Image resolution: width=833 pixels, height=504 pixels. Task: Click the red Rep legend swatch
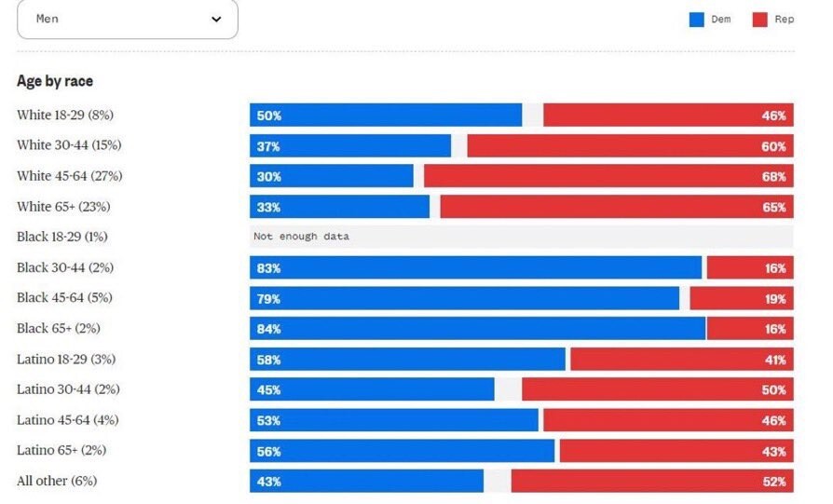(759, 19)
